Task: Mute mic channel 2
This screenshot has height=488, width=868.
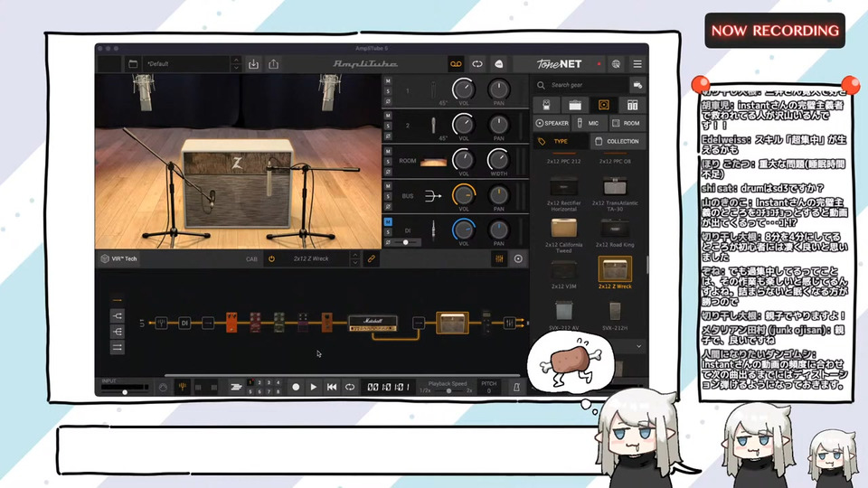Action: coord(388,116)
